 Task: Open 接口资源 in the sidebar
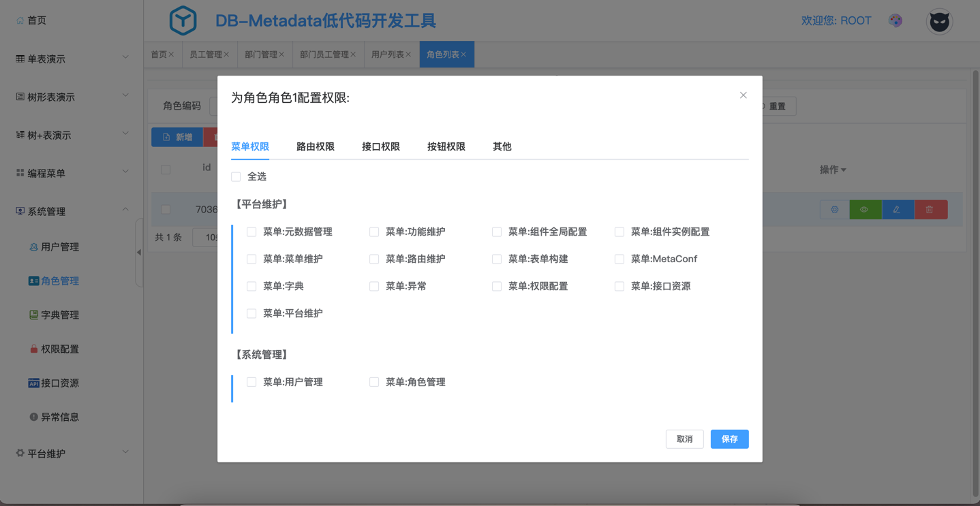pos(59,383)
